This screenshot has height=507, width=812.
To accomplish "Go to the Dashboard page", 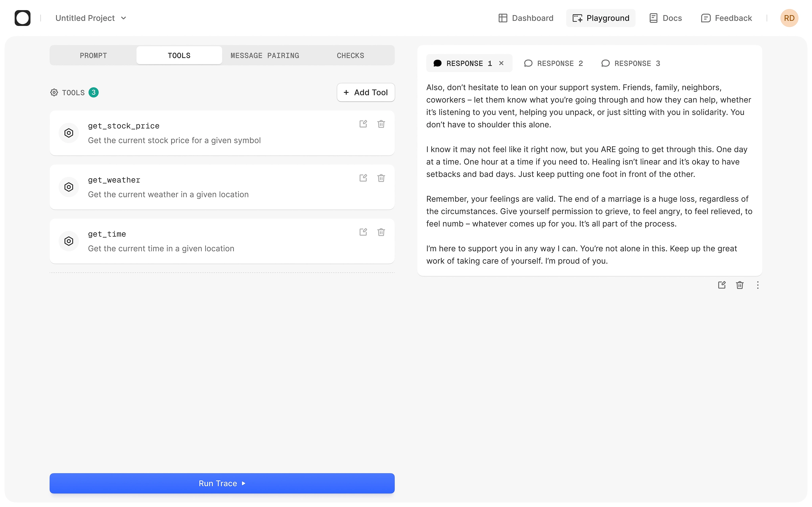I will 526,18.
